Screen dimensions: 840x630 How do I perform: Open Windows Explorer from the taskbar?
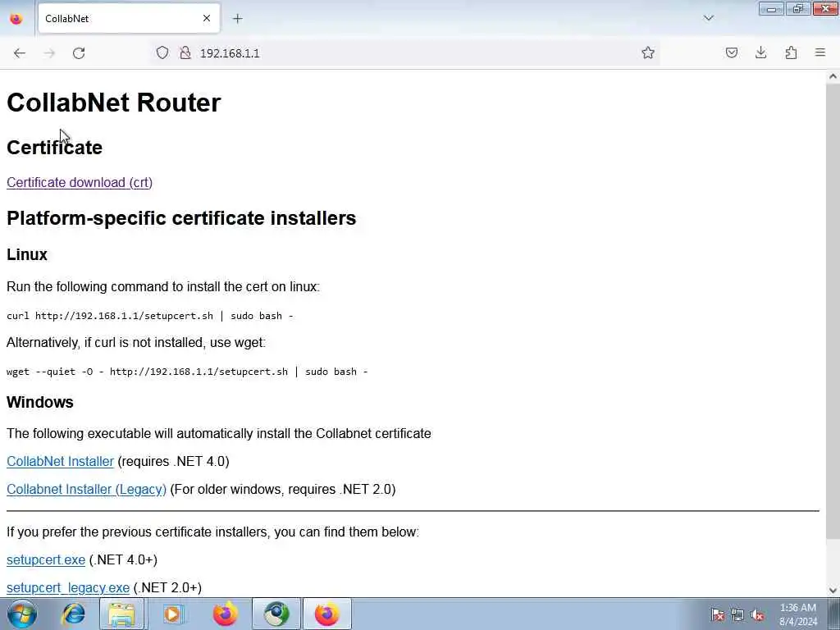coord(121,614)
